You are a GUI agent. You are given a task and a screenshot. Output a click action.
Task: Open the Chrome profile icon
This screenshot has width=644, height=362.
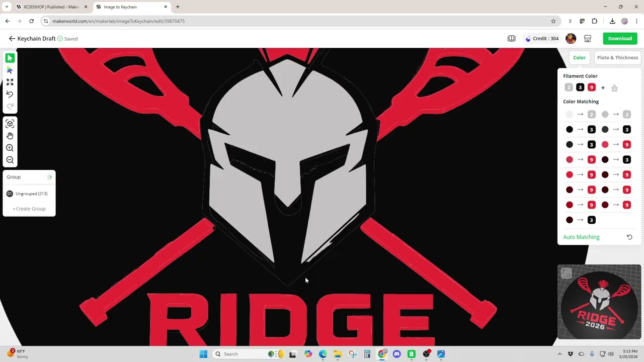[x=624, y=21]
